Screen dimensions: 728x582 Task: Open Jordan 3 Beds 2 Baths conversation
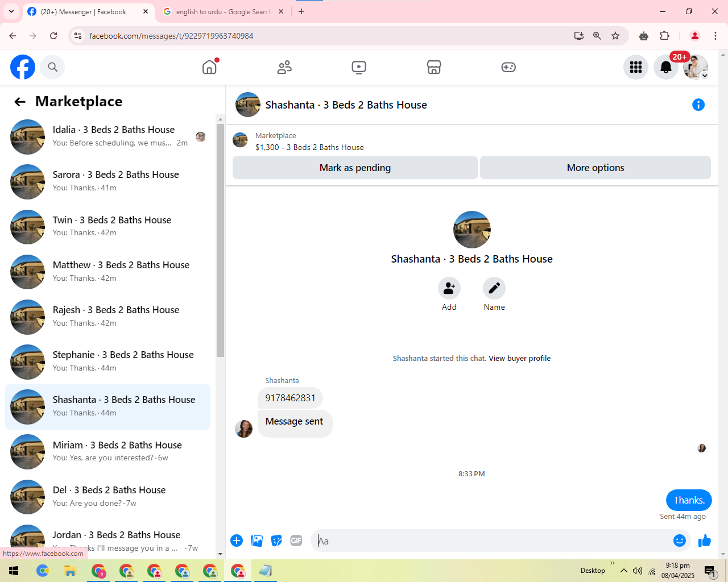coord(108,540)
